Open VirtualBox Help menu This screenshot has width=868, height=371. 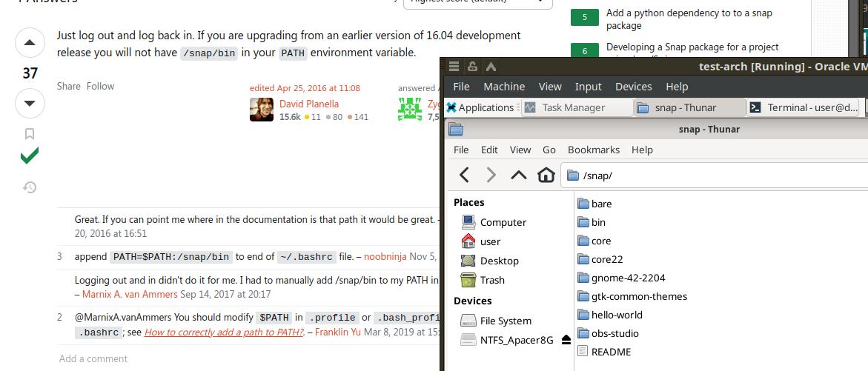tap(677, 87)
